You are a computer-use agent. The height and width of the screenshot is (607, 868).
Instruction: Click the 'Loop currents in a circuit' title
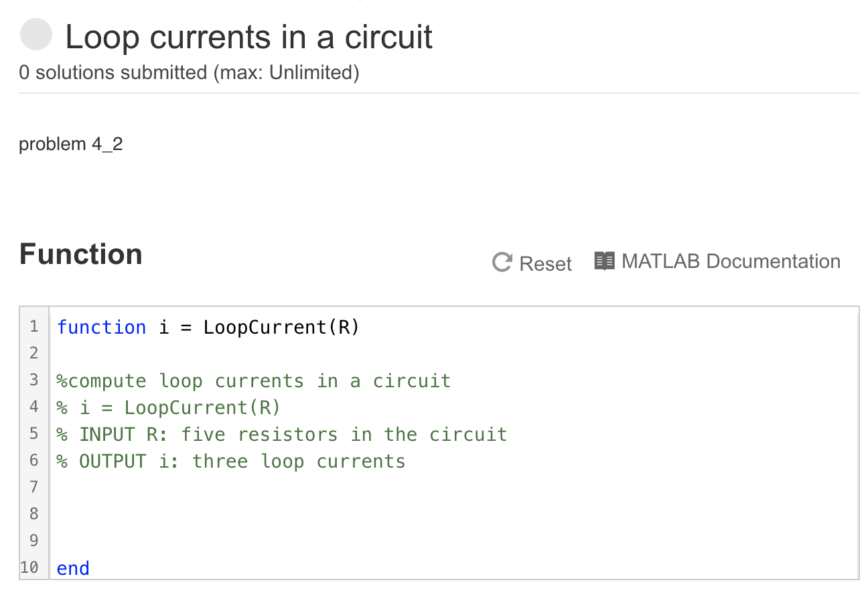tap(248, 37)
